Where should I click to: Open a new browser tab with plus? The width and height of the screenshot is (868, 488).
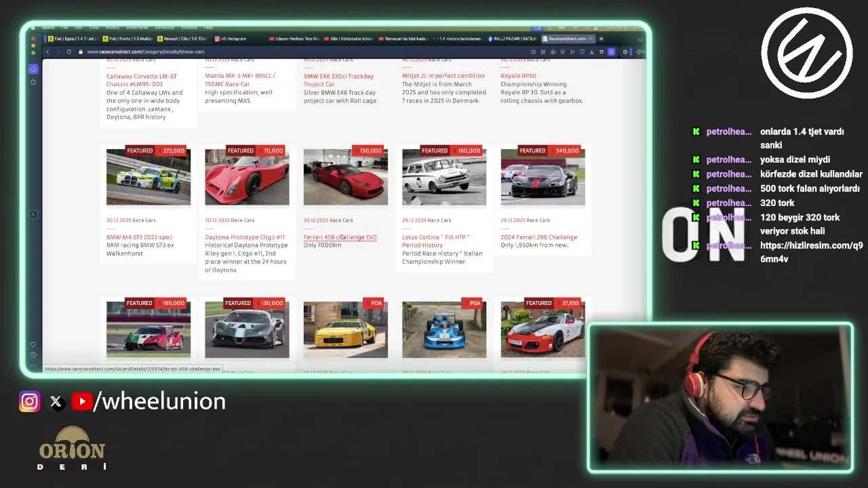601,39
